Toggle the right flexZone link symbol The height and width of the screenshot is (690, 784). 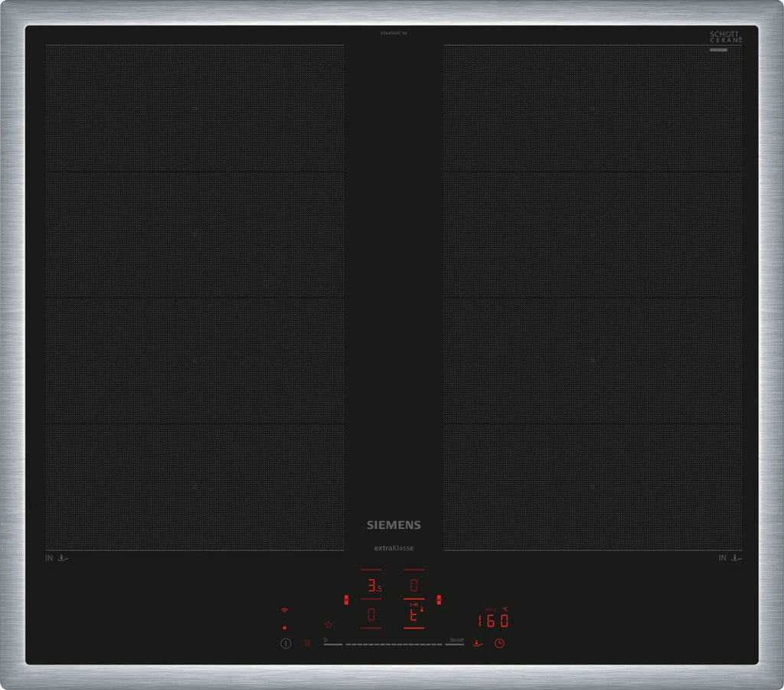[x=439, y=600]
